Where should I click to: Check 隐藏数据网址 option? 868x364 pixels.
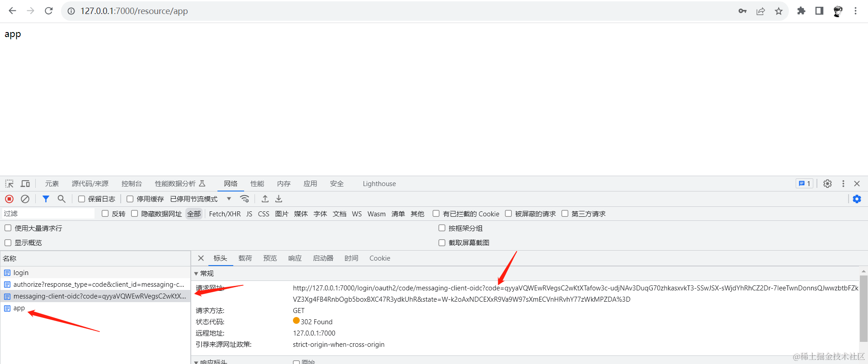click(x=135, y=214)
